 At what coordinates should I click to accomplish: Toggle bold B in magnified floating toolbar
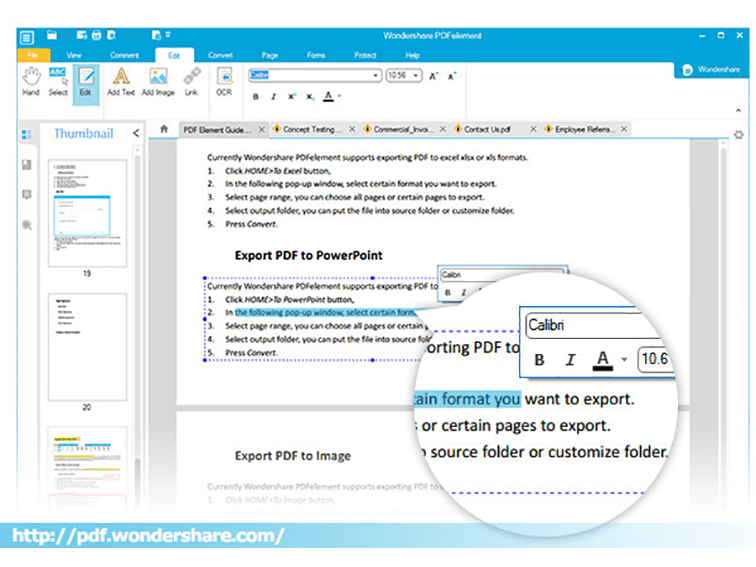tap(540, 360)
